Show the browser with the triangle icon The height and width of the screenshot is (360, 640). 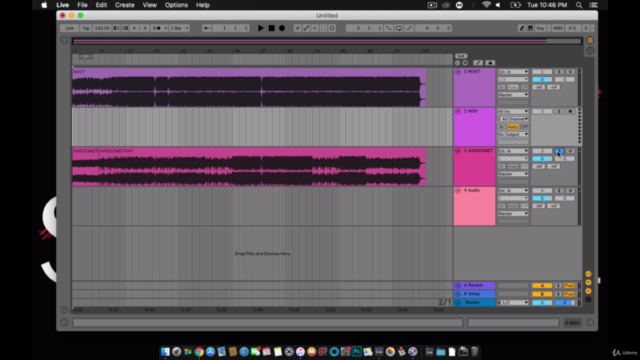(64, 40)
